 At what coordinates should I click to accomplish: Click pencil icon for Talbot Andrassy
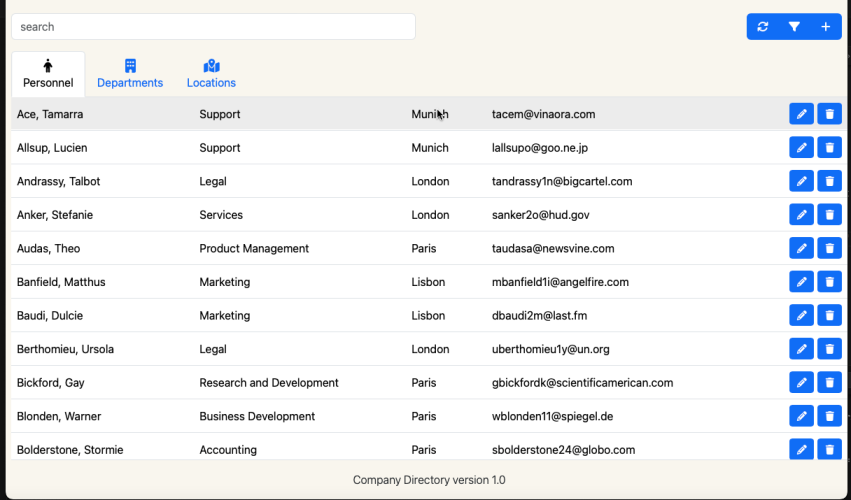pyautogui.click(x=801, y=182)
